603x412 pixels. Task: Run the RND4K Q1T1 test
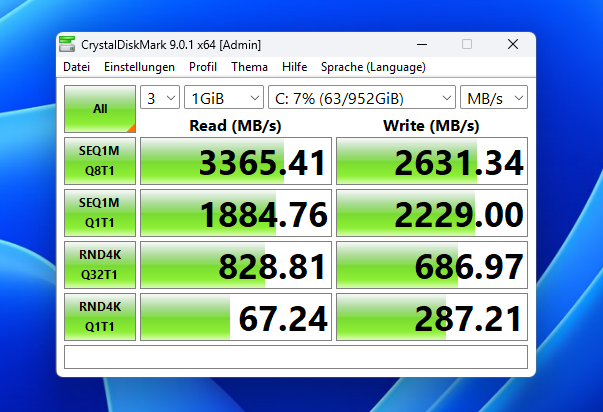pyautogui.click(x=100, y=317)
